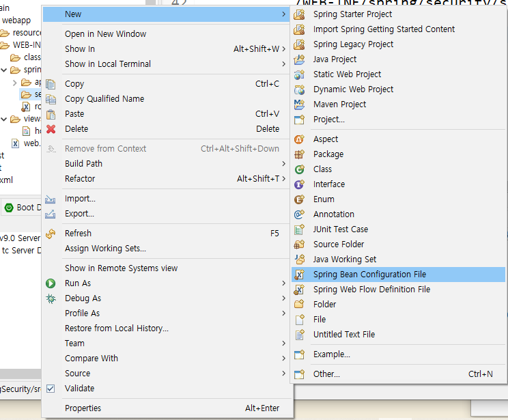This screenshot has width=508, height=420.
Task: Choose Assign Working Sets...
Action: click(106, 249)
